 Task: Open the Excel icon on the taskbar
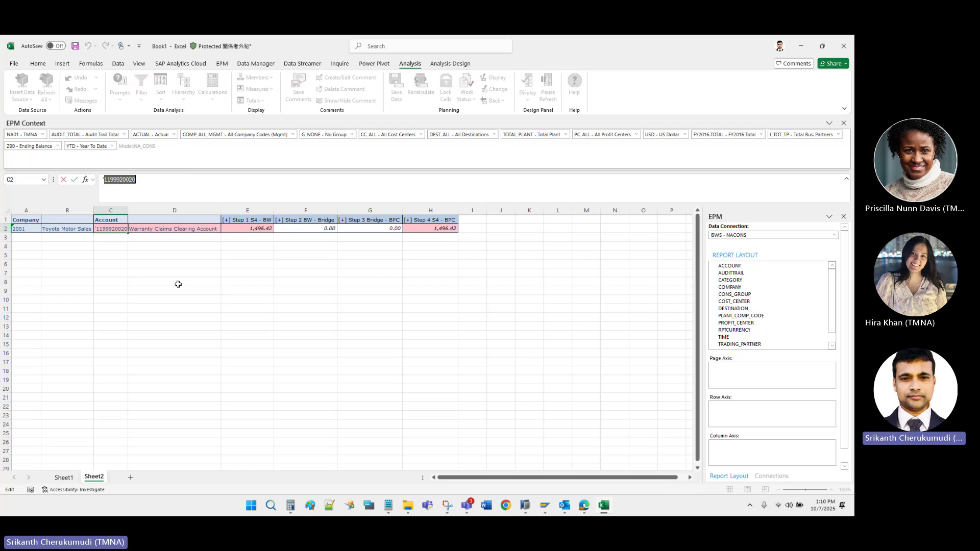click(604, 506)
